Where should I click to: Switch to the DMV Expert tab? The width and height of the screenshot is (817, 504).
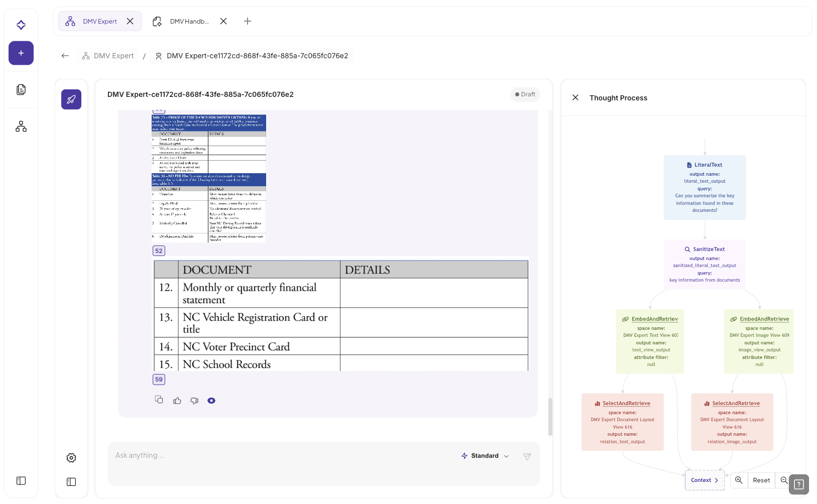pyautogui.click(x=99, y=22)
